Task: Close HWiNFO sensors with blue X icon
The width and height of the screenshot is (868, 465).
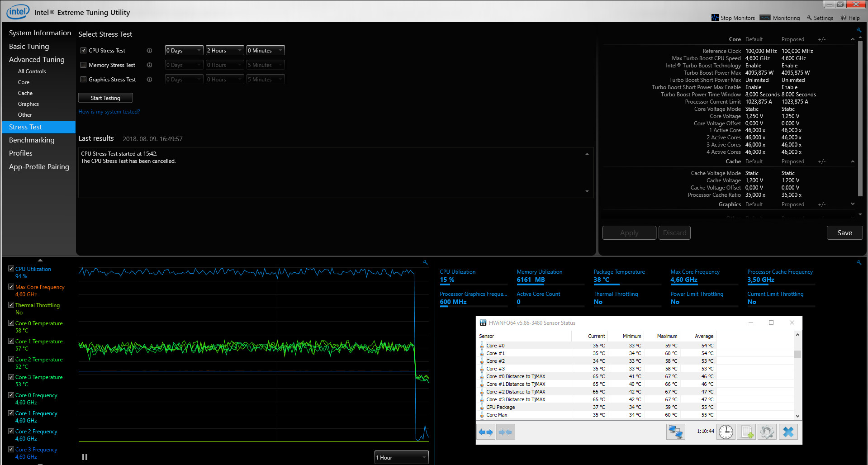Action: click(x=788, y=432)
